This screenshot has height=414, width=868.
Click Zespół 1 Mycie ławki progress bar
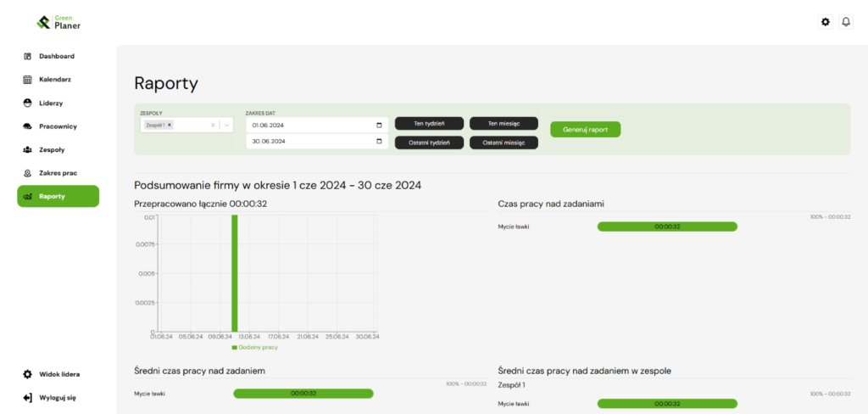[x=667, y=404]
